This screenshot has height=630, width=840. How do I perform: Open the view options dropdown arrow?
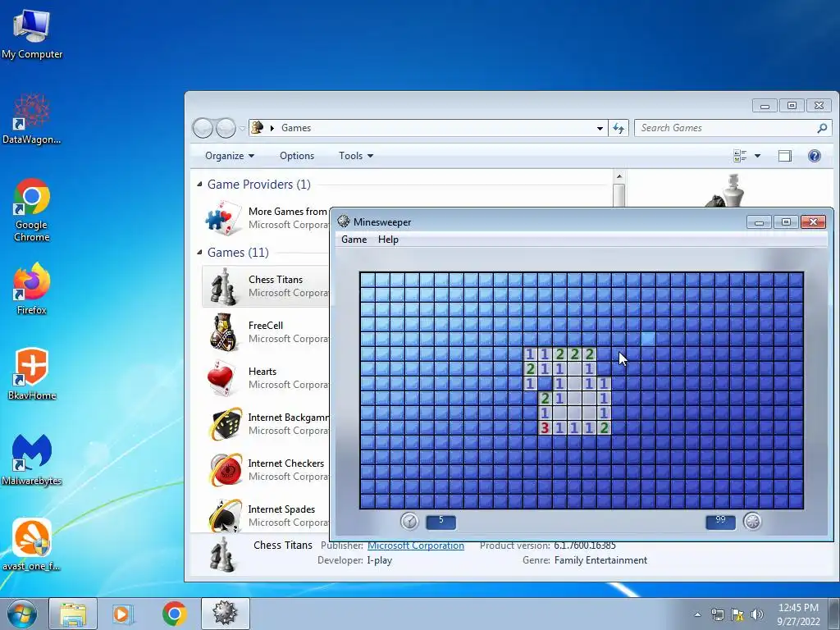(x=757, y=156)
